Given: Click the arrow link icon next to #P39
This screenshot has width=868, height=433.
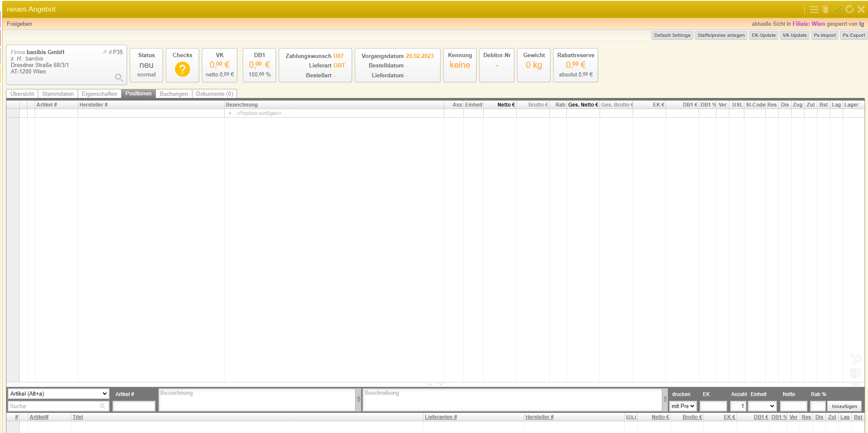Looking at the screenshot, I should coord(105,52).
